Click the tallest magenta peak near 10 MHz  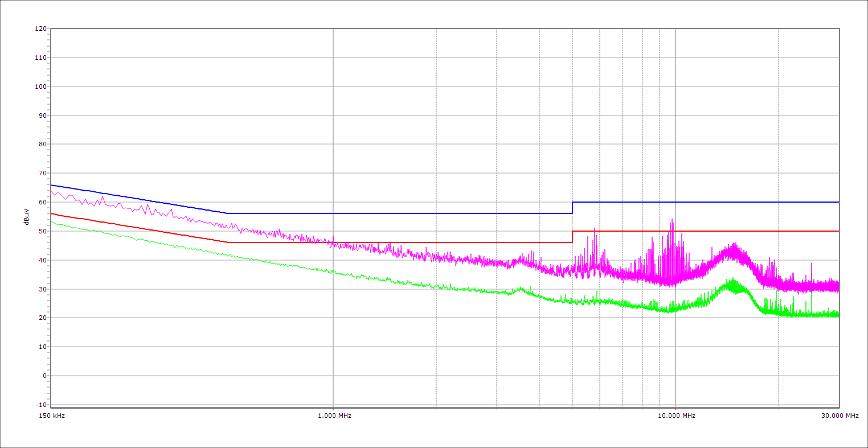tap(672, 220)
